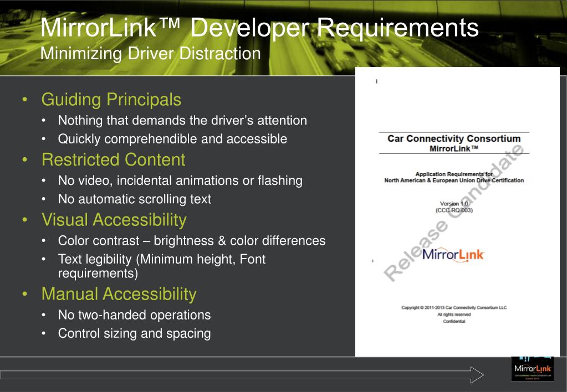Screen dimensions: 567x392
Task: Click the 'Manual Accessibility' heading
Action: click(x=119, y=294)
